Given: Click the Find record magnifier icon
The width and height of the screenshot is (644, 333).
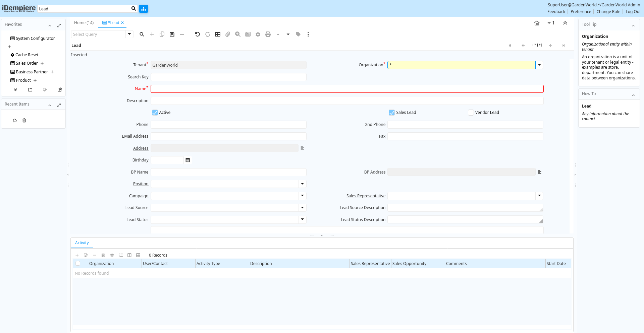Looking at the screenshot, I should (142, 34).
